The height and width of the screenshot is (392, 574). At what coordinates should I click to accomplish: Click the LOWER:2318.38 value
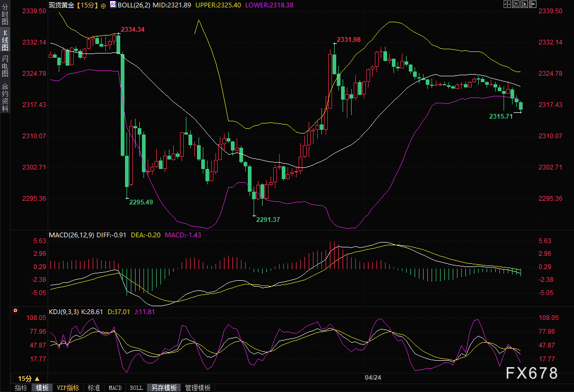point(269,5)
